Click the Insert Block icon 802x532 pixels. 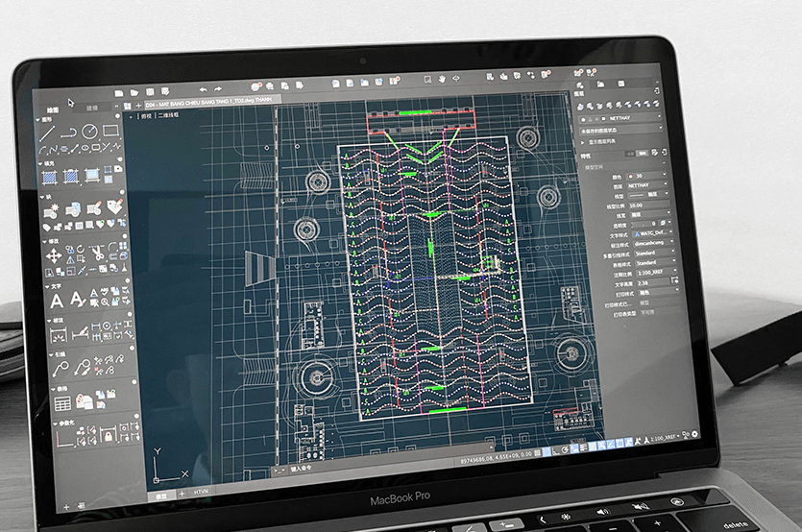coord(73,209)
